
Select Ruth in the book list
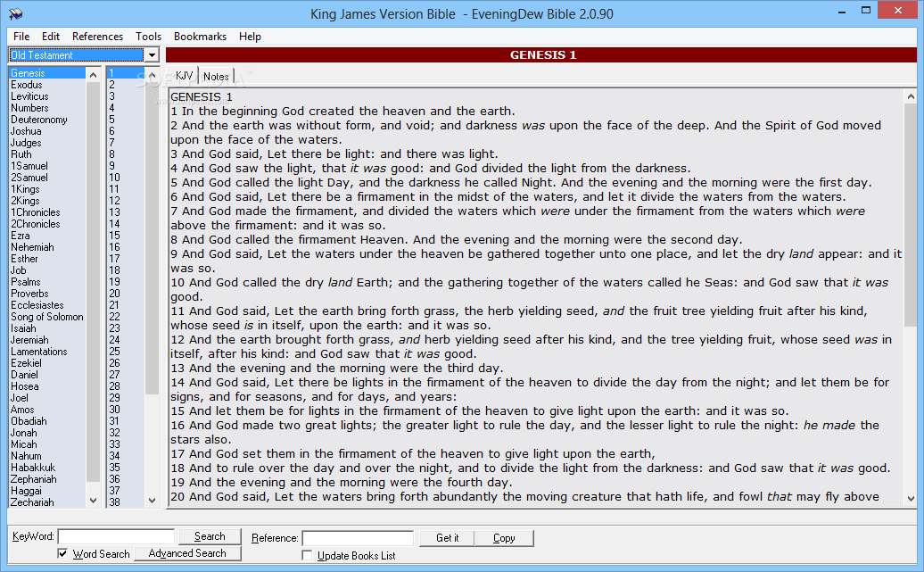pos(47,154)
